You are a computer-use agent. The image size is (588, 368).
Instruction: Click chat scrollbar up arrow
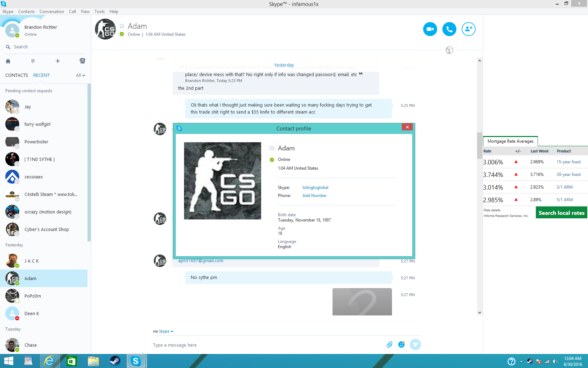point(479,61)
